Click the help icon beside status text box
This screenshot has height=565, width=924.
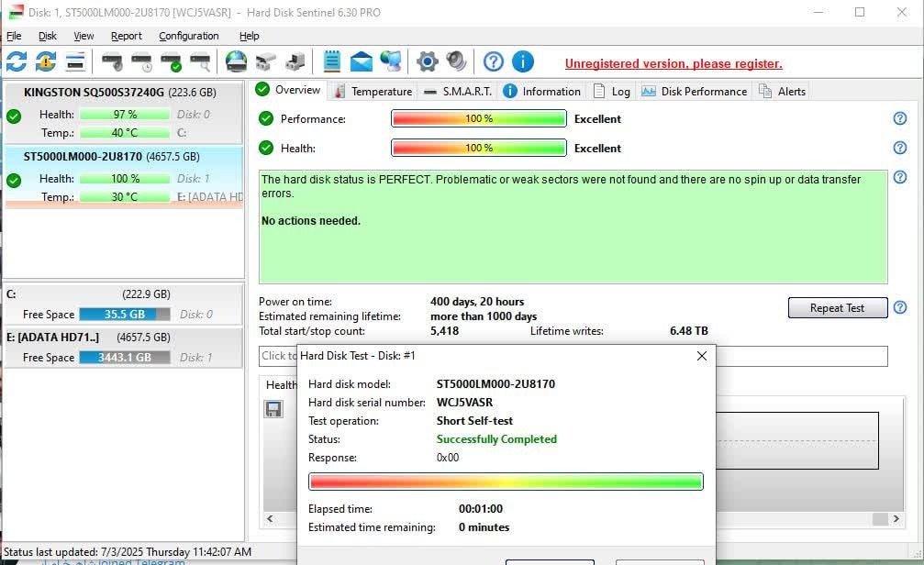tap(900, 177)
